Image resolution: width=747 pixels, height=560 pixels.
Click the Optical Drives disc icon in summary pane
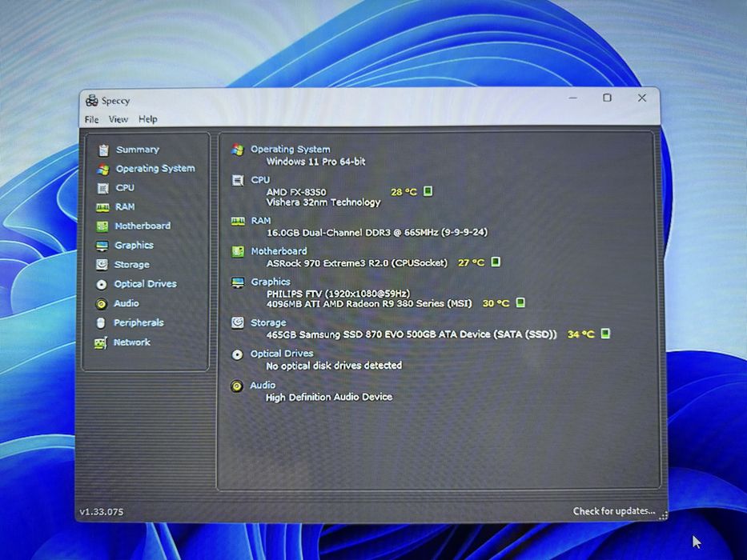(x=237, y=354)
